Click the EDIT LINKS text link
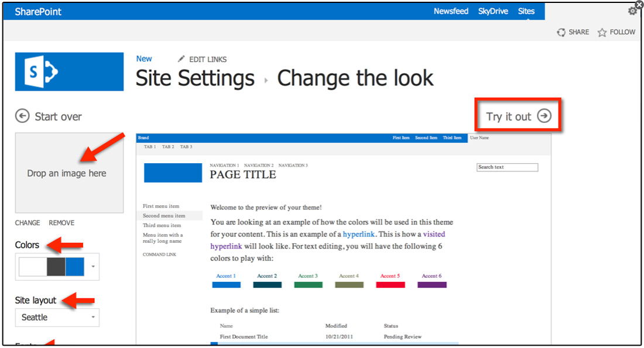 208,60
